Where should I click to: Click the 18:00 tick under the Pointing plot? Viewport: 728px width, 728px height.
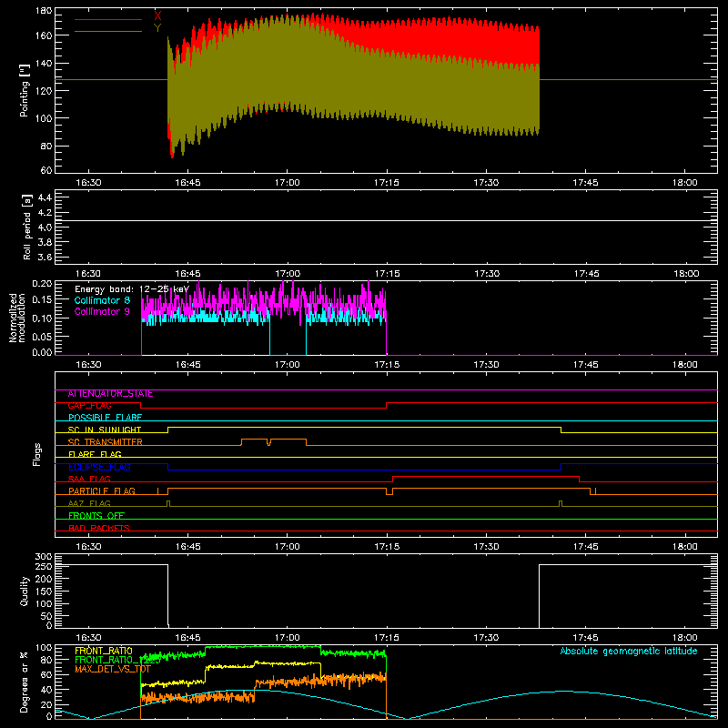click(x=685, y=183)
